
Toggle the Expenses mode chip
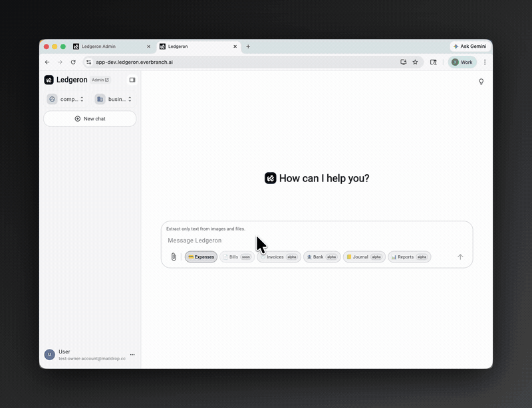(201, 257)
